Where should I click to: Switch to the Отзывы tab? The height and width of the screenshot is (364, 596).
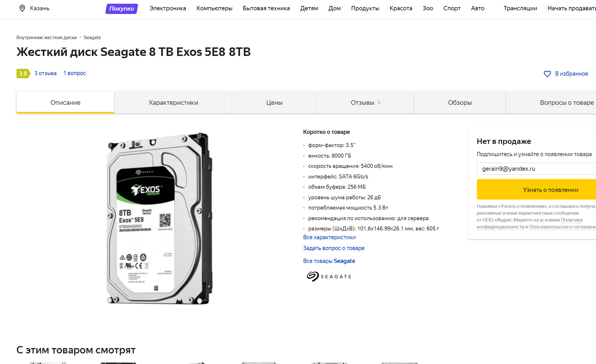click(365, 103)
